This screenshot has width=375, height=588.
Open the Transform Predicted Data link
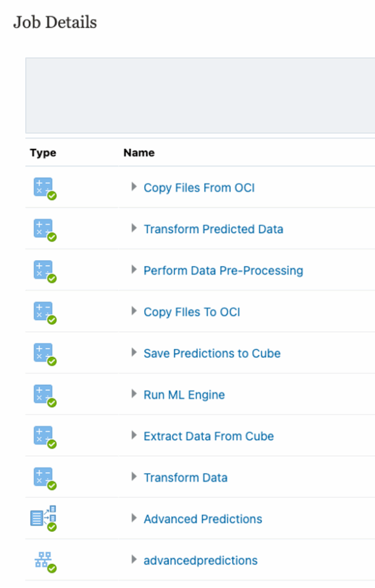click(x=213, y=229)
